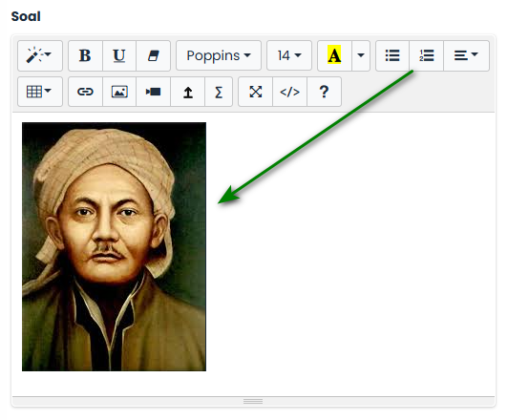Toggle underline formatting
Image resolution: width=508 pixels, height=420 pixels.
tap(119, 55)
